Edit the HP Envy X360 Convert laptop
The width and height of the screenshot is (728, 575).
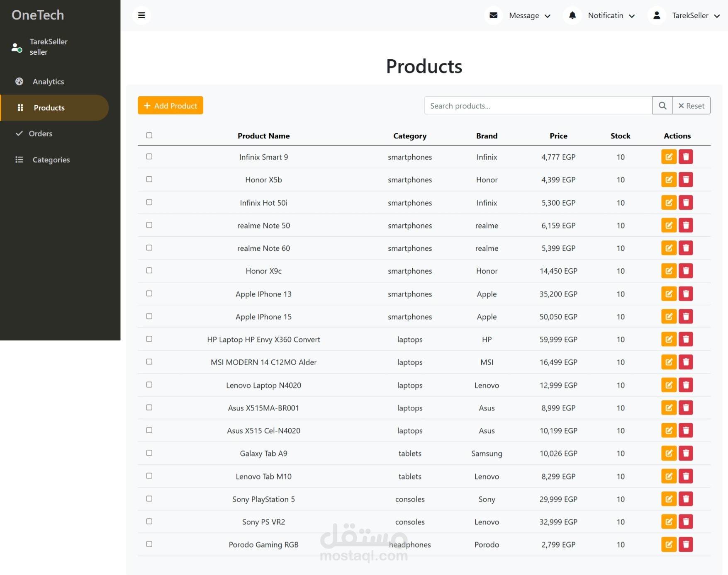[669, 340]
